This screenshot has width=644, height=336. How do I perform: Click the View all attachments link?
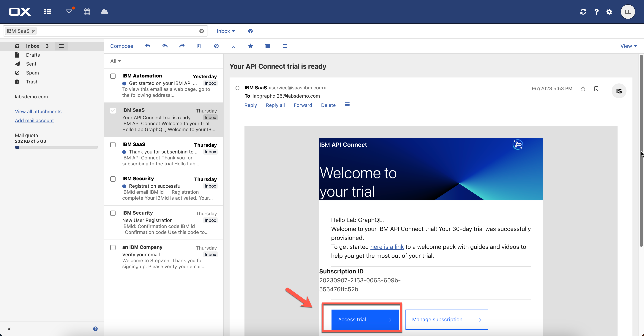pos(38,111)
